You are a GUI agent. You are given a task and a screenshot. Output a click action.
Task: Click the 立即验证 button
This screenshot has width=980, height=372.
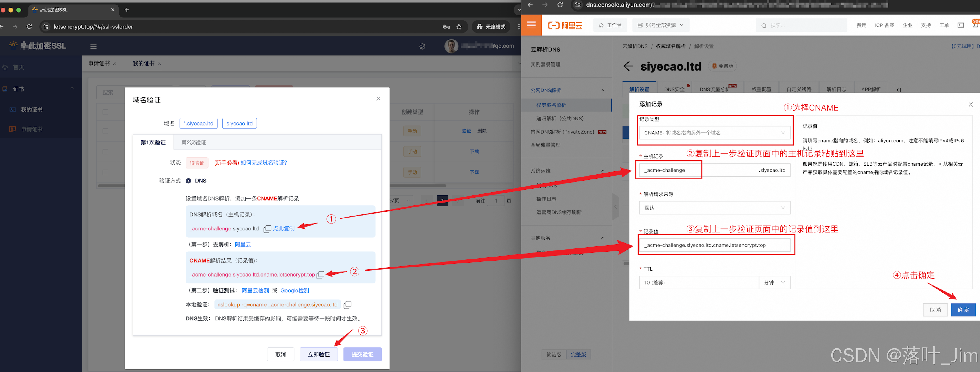pyautogui.click(x=318, y=354)
